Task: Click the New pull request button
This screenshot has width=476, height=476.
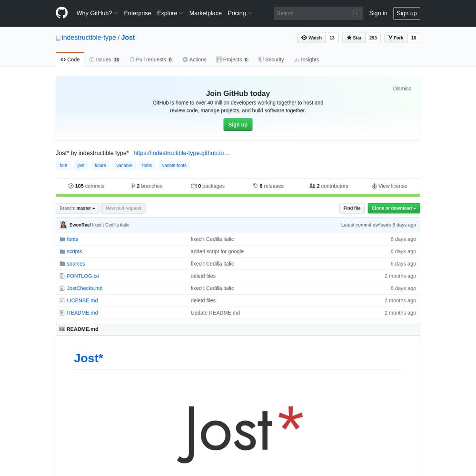Action: coord(124,208)
